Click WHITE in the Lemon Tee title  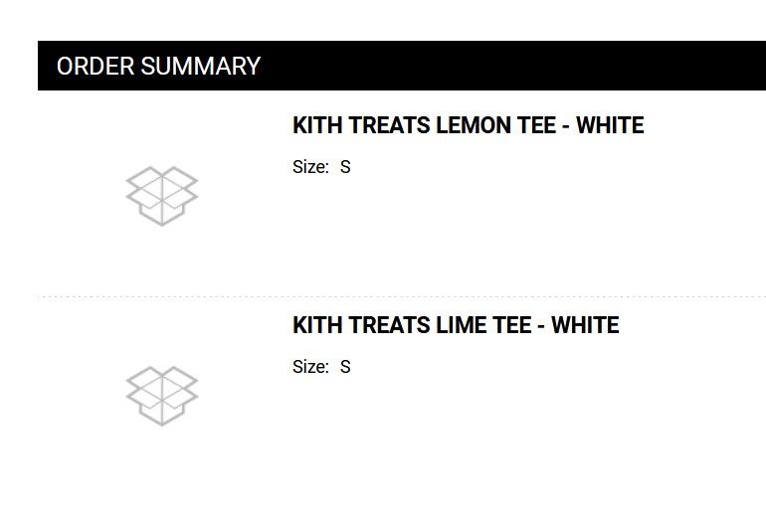(x=610, y=125)
